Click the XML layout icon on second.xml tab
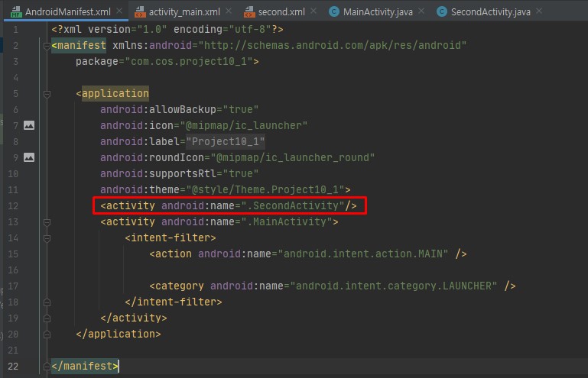Viewport: 588px width, 378px height. point(249,12)
